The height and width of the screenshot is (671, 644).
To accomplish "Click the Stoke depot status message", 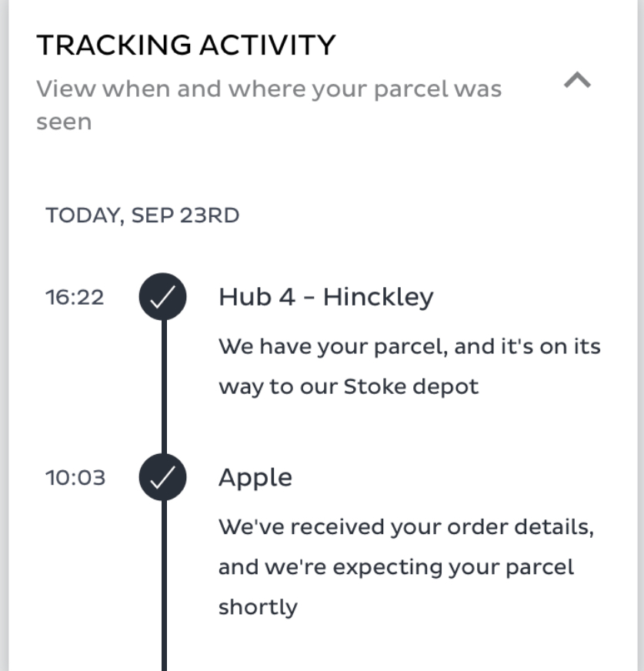I will click(409, 366).
